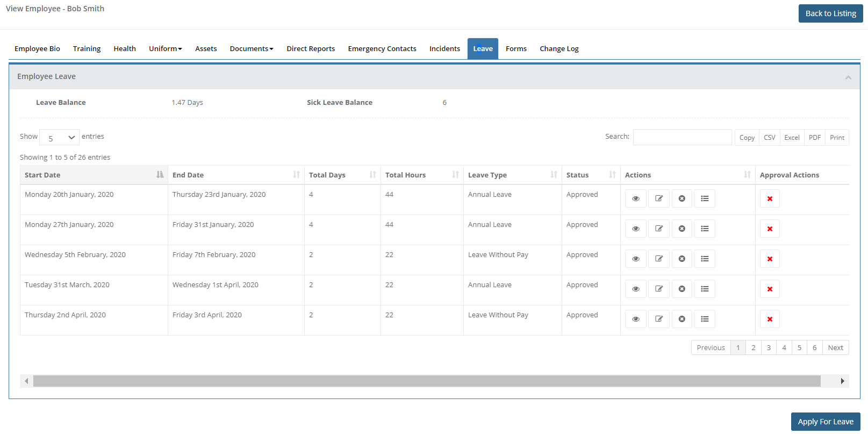The height and width of the screenshot is (434, 868).
Task: Sort table by Leave Type column
Action: pyautogui.click(x=513, y=175)
